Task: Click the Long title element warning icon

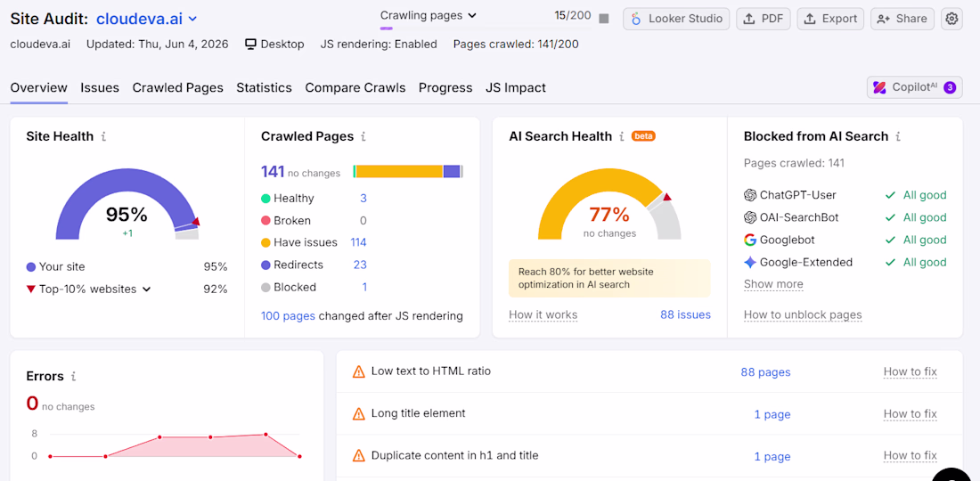Action: 359,413
